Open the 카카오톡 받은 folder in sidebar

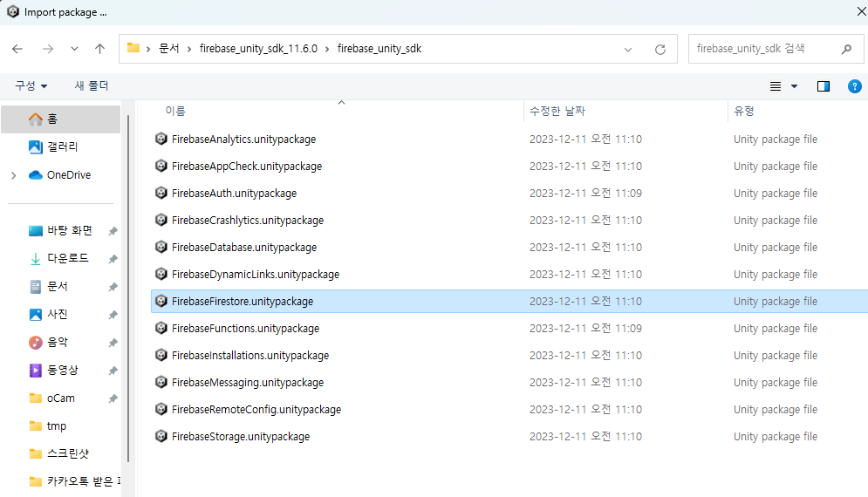click(x=75, y=481)
